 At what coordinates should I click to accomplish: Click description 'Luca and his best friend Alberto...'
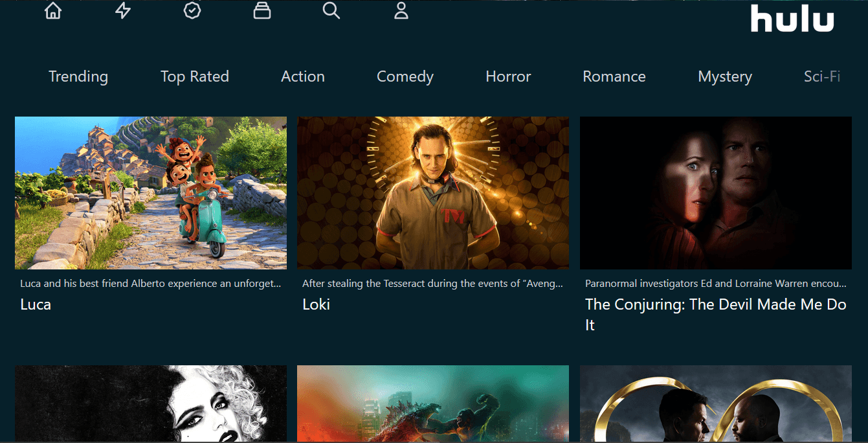[x=151, y=284]
